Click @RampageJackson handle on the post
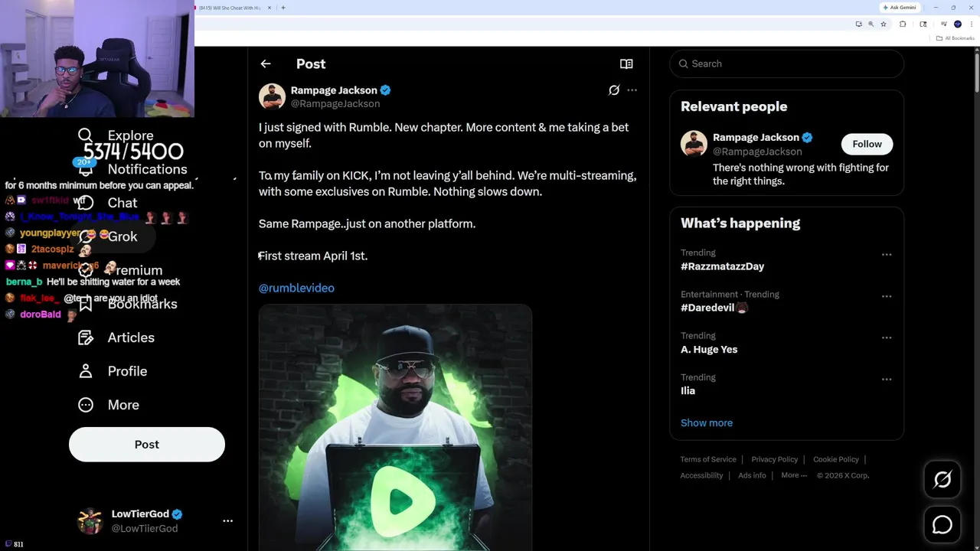The height and width of the screenshot is (551, 980). (x=335, y=104)
